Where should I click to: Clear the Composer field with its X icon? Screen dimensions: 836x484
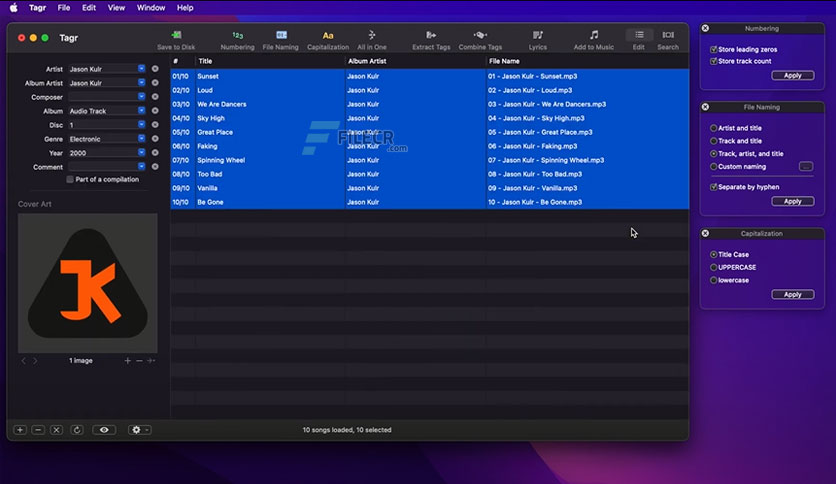click(x=155, y=96)
